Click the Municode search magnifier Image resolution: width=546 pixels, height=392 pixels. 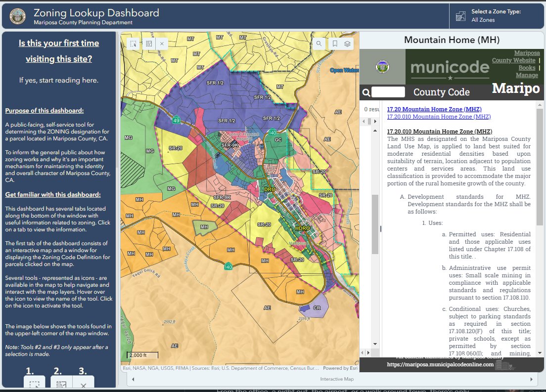tap(366, 92)
